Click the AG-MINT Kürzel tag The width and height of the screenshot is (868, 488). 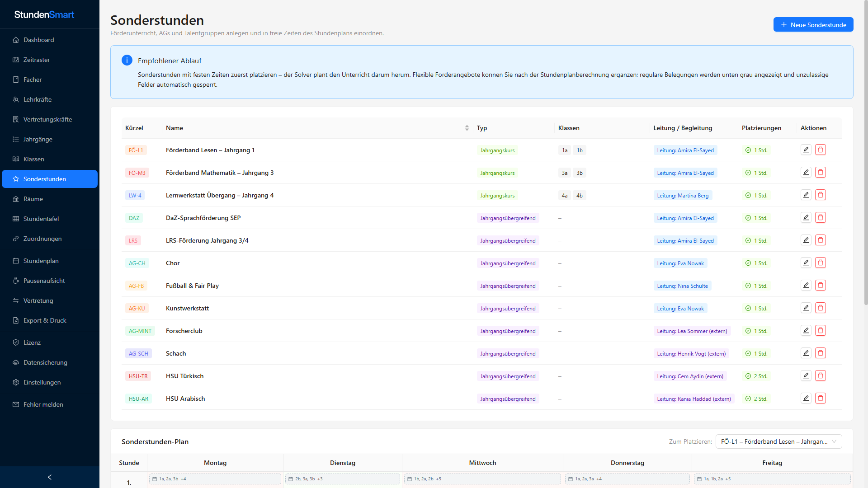pyautogui.click(x=140, y=331)
